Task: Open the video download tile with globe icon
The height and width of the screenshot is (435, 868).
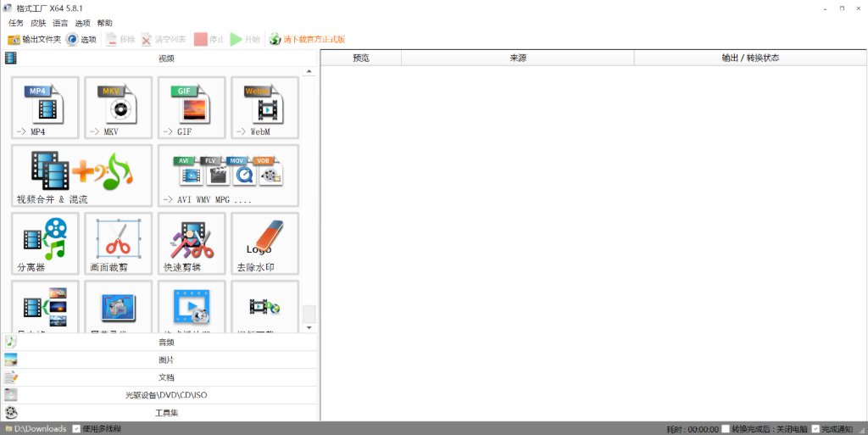Action: pyautogui.click(x=264, y=307)
